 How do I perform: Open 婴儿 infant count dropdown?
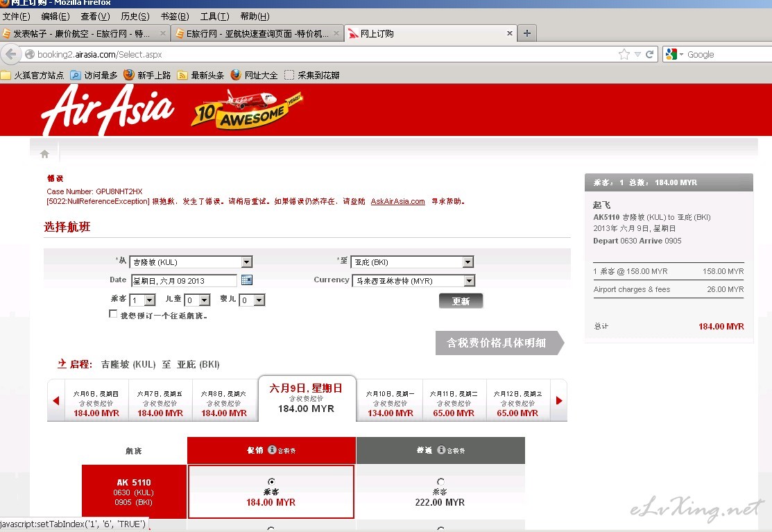[252, 300]
